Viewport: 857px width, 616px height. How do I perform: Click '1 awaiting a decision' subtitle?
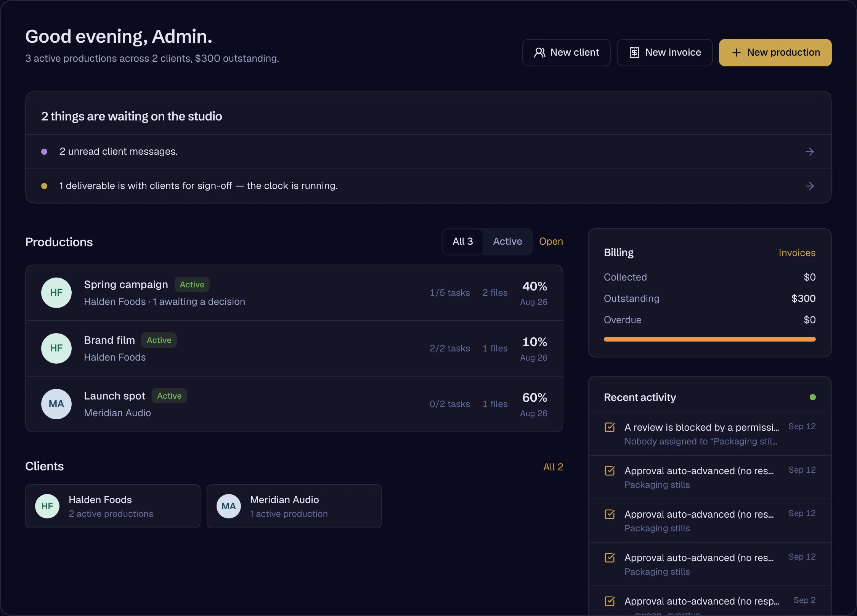(x=199, y=302)
